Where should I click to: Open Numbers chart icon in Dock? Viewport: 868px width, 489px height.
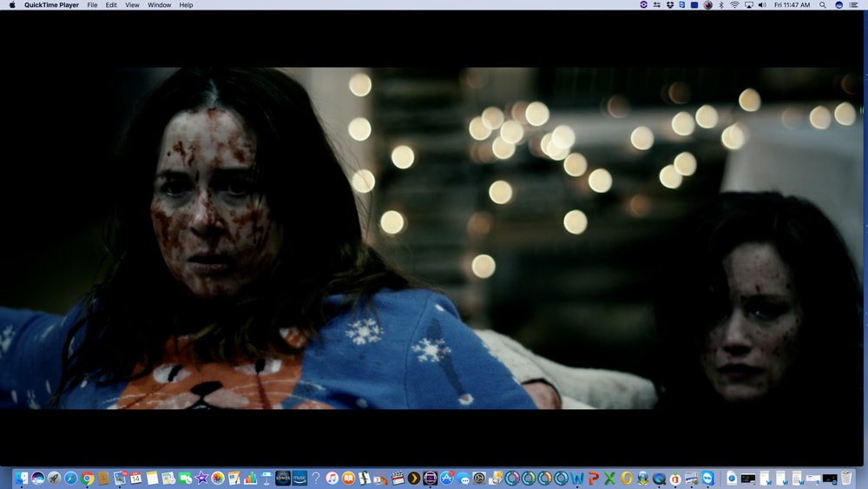(x=250, y=478)
